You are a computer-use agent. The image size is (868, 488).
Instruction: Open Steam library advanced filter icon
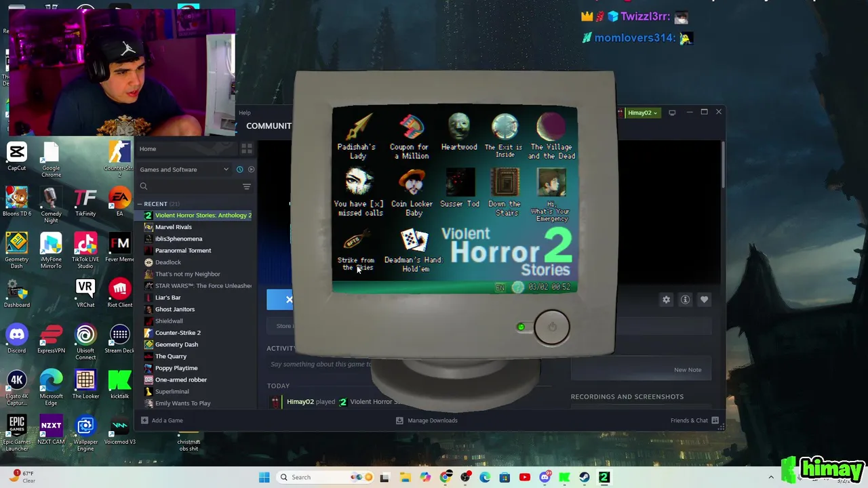(247, 186)
